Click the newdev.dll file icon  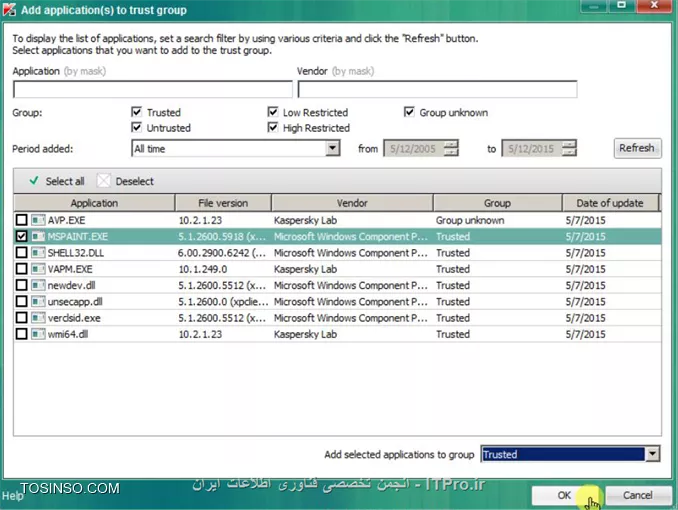38,285
